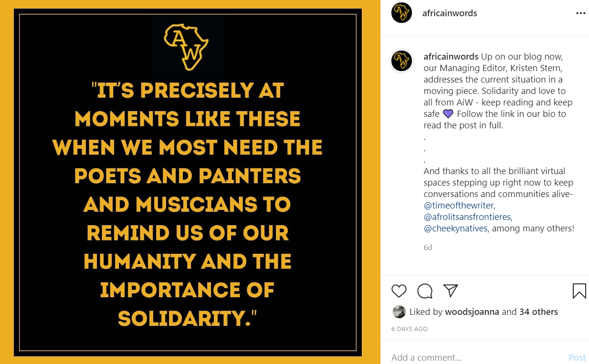The width and height of the screenshot is (589, 364).
Task: Click africainwords avatar in post header
Action: pos(401,13)
